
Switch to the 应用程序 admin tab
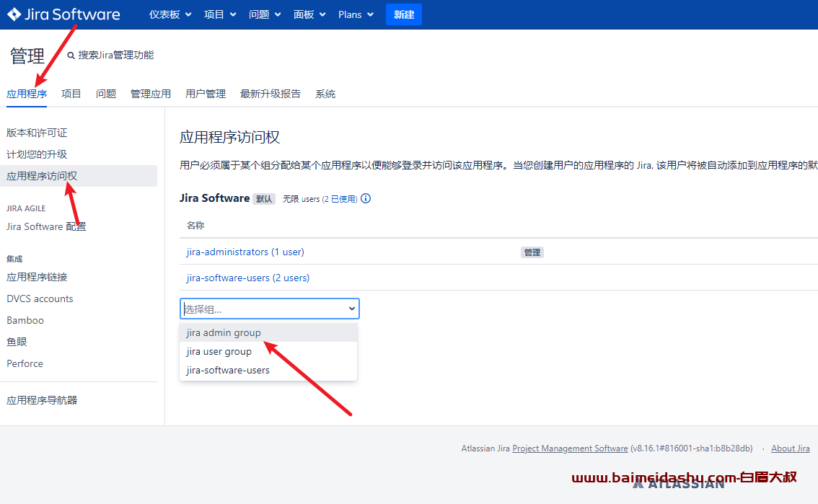(27, 94)
